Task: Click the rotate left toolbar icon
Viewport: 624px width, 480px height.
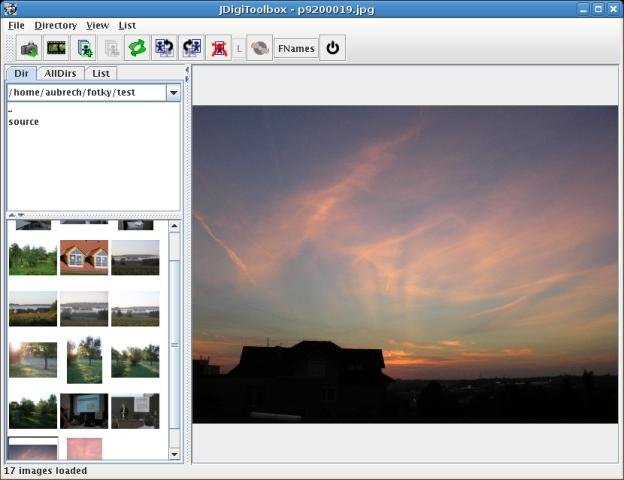Action: [164, 48]
